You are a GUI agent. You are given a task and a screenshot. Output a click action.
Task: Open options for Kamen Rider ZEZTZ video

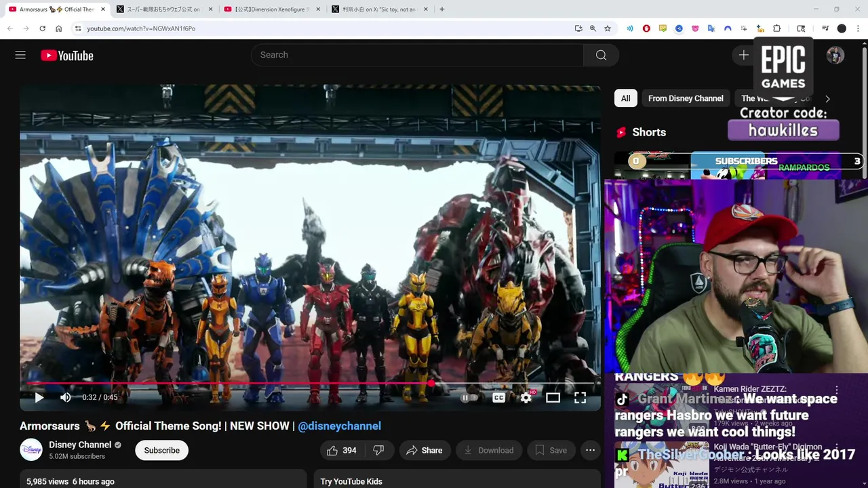tap(837, 390)
